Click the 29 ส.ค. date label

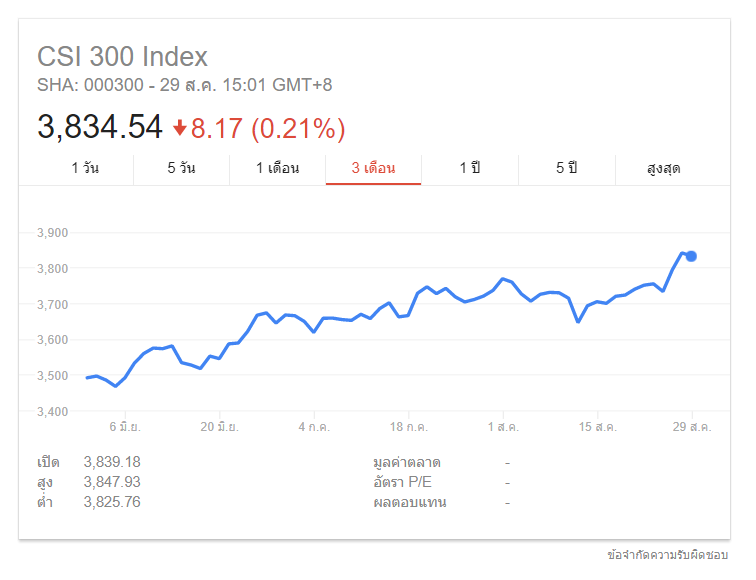[x=692, y=427]
